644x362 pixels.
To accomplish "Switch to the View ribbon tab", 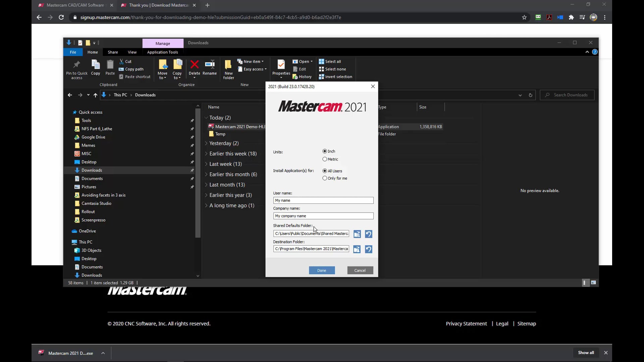I will [132, 52].
